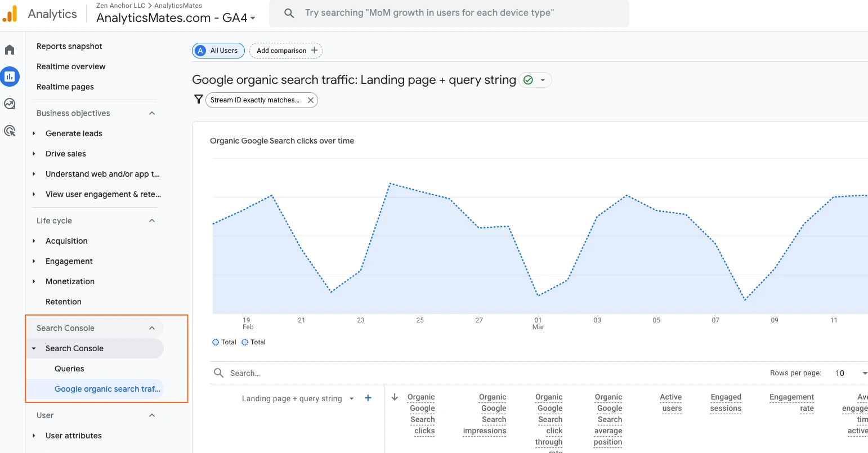The image size is (868, 453).
Task: Click the blue A audience badge
Action: 200,51
